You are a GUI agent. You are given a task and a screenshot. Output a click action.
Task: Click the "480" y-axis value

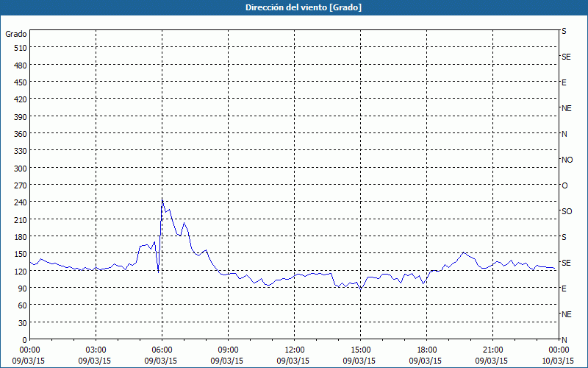[21, 66]
